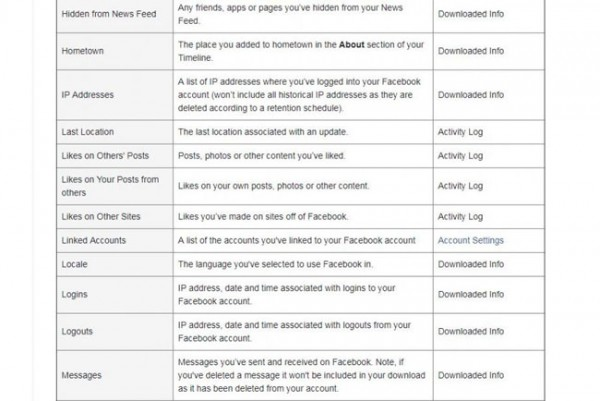This screenshot has width=600, height=401.
Task: Click Downloaded Info in the Locale row
Action: (x=470, y=265)
